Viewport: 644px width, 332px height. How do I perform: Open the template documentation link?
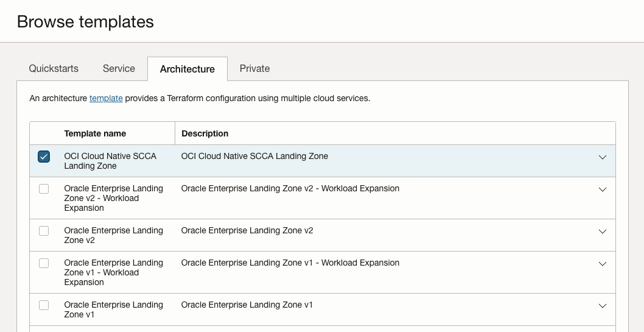106,98
